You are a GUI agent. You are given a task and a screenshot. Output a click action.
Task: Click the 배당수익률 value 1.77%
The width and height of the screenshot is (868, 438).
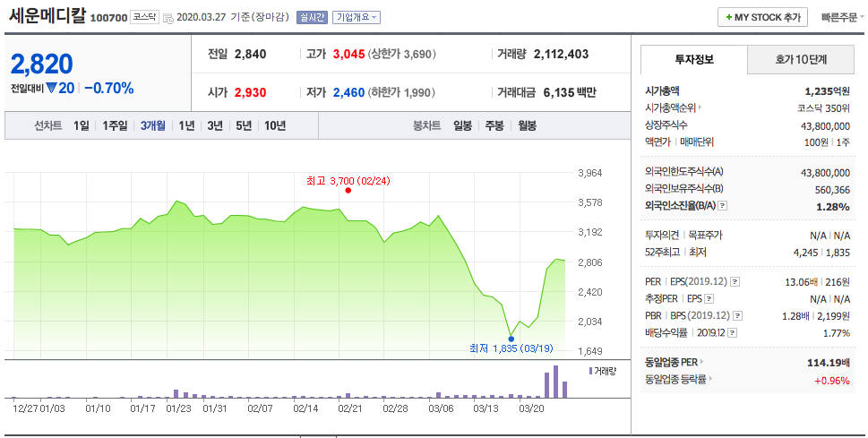(x=837, y=333)
